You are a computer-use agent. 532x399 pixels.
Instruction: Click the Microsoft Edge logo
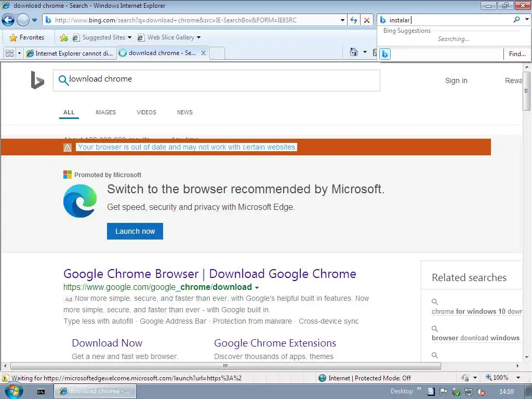pos(80,201)
